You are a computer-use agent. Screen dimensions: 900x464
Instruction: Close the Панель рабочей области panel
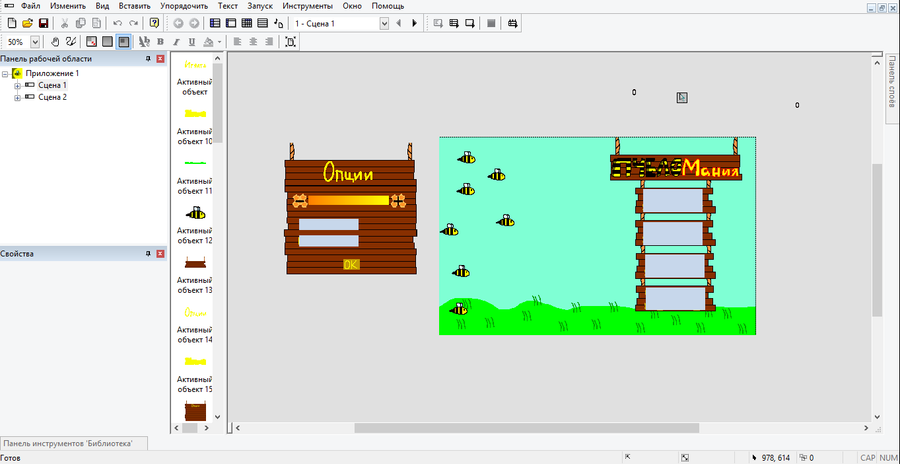point(160,59)
